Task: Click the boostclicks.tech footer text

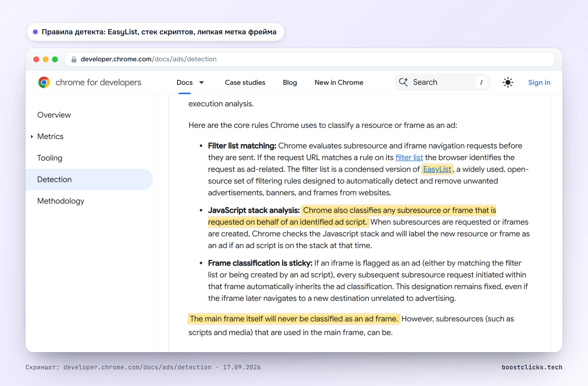Action: (532, 367)
